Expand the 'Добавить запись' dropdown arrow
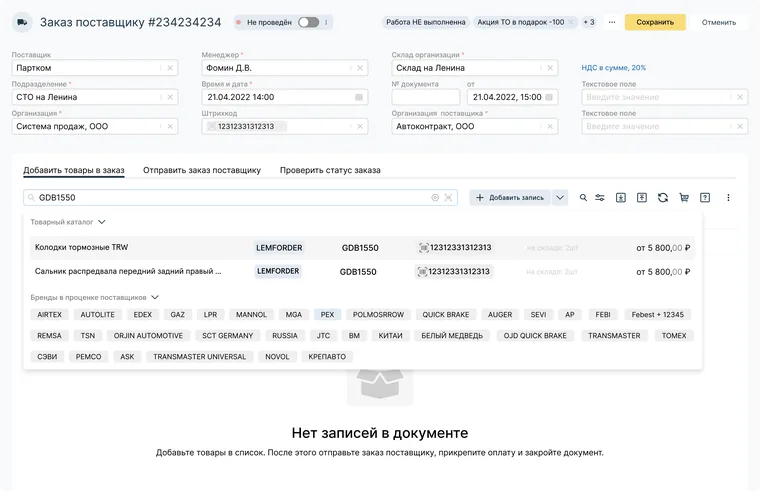760x491 pixels. point(560,197)
